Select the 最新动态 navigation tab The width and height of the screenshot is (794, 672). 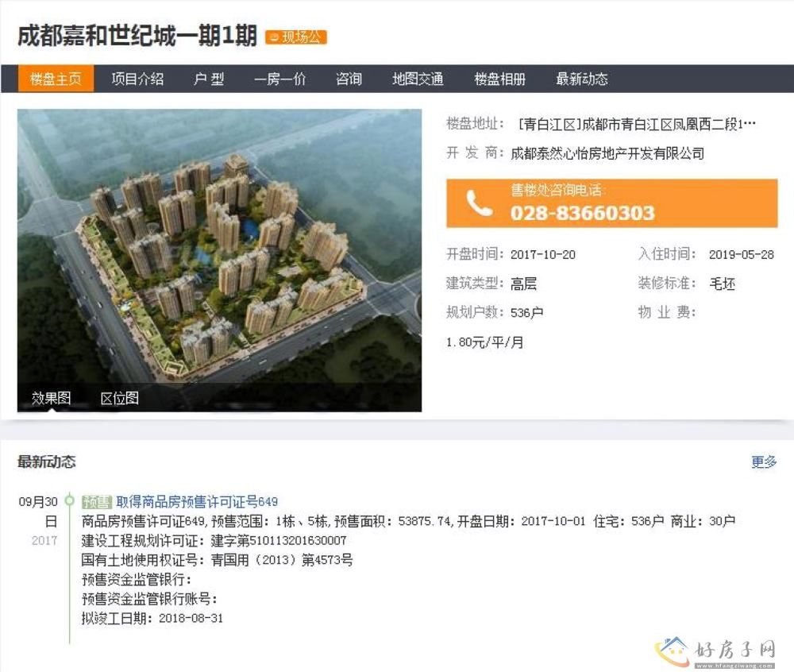click(x=582, y=79)
